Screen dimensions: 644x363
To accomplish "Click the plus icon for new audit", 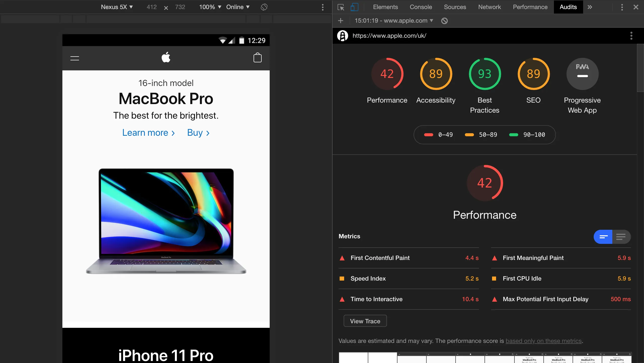I will tap(341, 21).
